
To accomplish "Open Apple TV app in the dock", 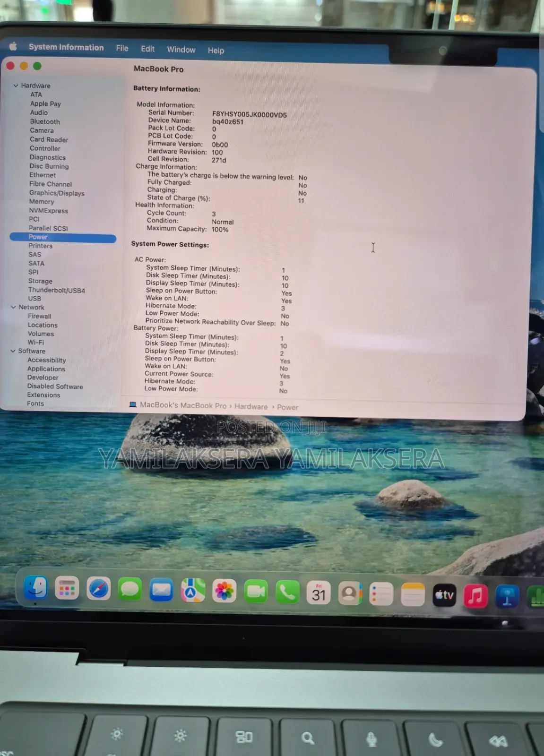I will point(444,595).
